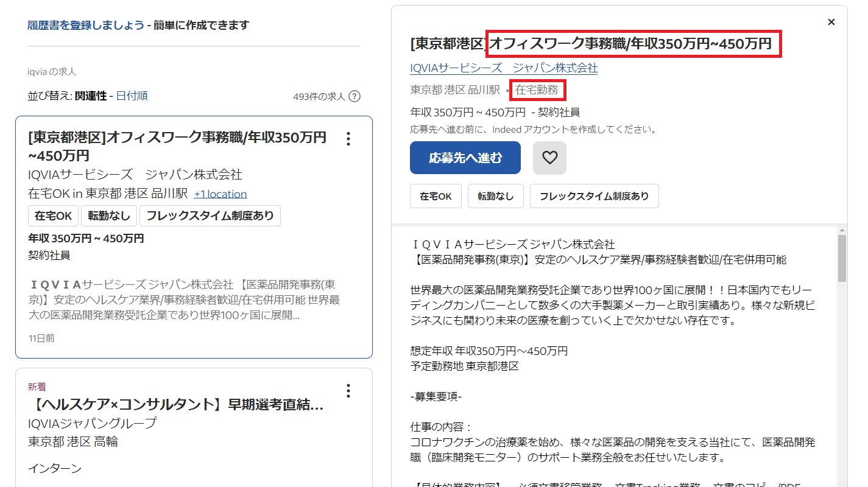Click 東京都 港区 品川駅 in detail header
This screenshot has height=487, width=868.
point(455,90)
